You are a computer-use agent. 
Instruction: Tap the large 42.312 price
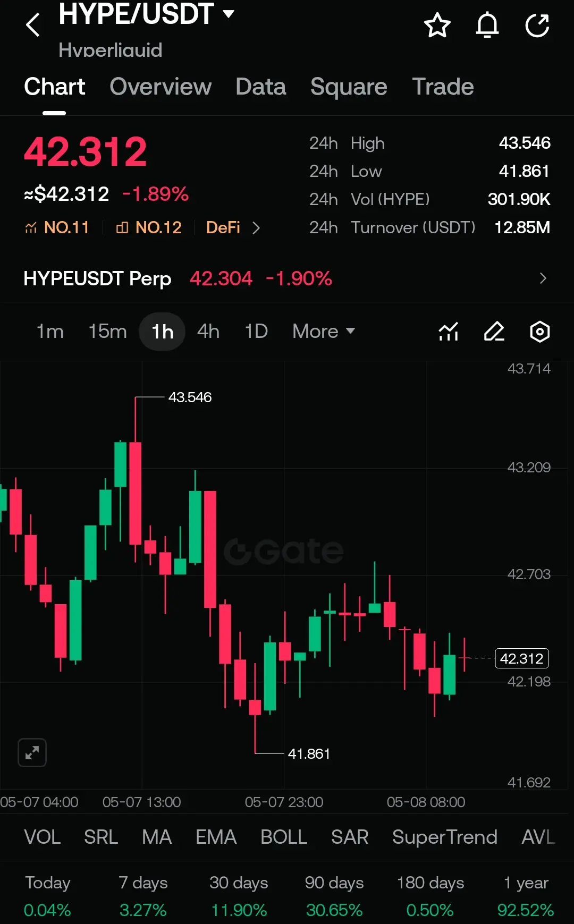click(x=85, y=151)
